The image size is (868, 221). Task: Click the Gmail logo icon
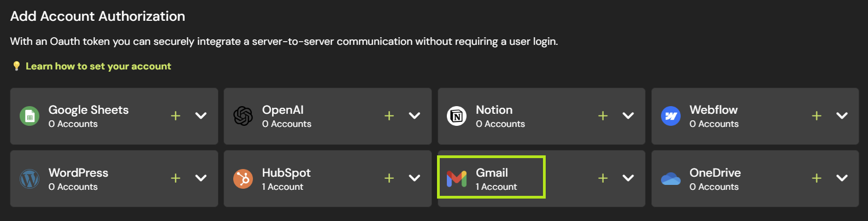point(457,179)
